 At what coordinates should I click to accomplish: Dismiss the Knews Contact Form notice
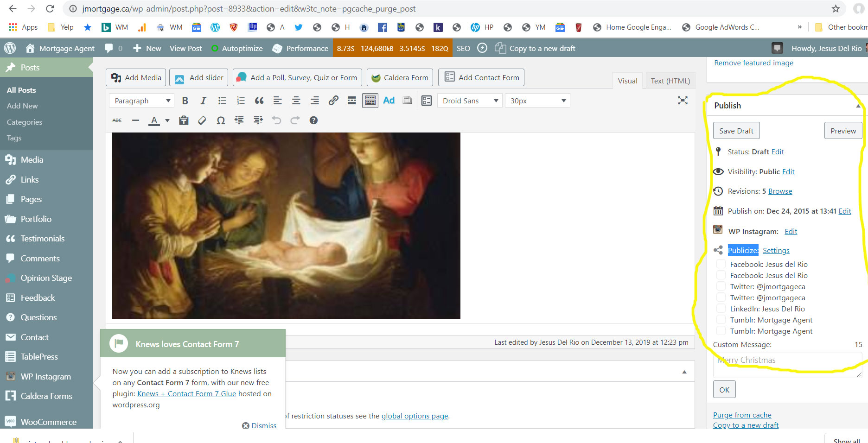point(259,425)
